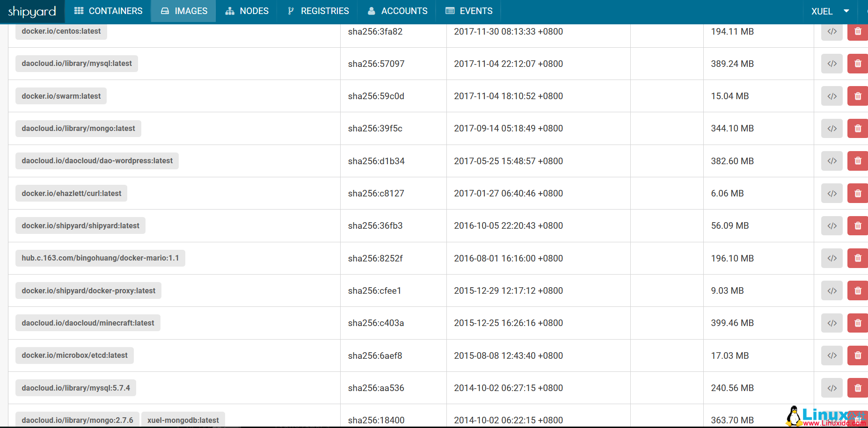
Task: Switch to the CONTAINERS tab
Action: 108,11
